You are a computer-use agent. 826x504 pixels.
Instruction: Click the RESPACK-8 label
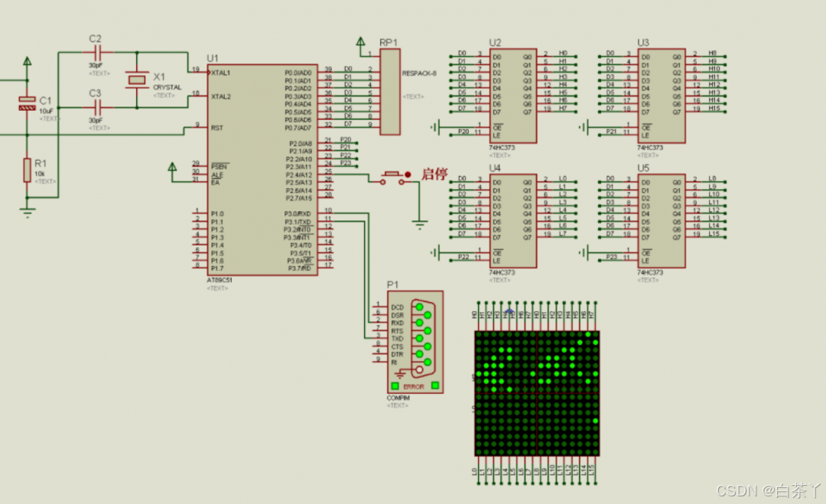(419, 73)
